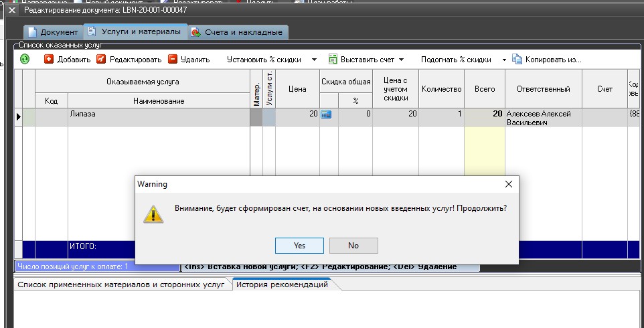Click Удалить to delete the service
This screenshot has width=644, height=328.
[189, 60]
